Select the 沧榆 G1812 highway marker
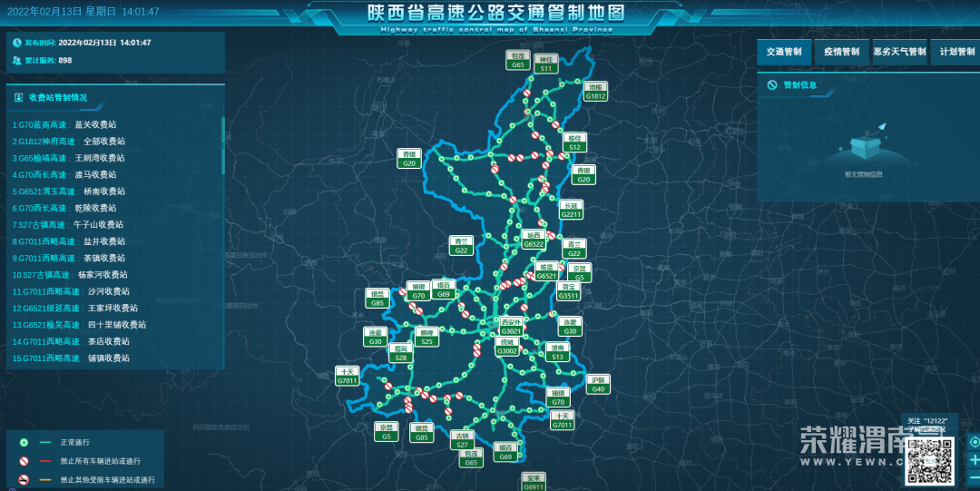980x491 pixels. tap(595, 92)
